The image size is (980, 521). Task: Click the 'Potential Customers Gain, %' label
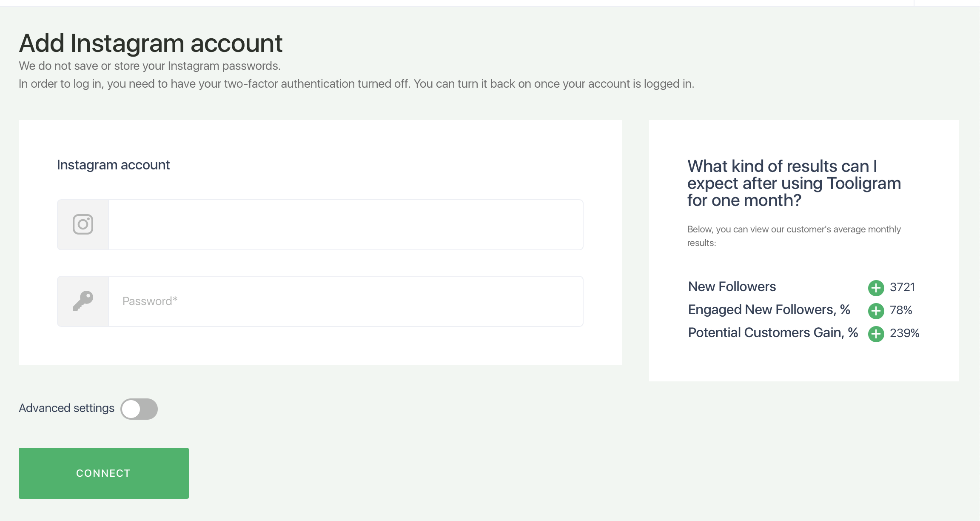[x=773, y=332]
